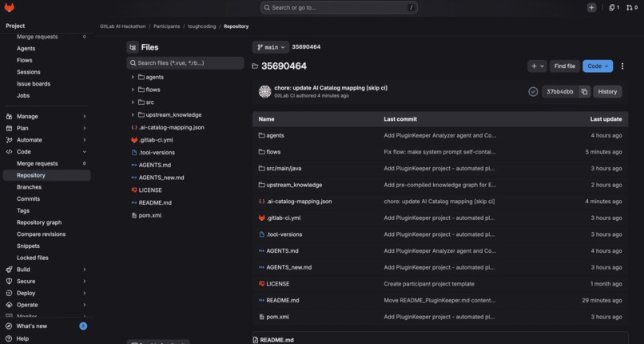Expand the Build sidebar section
Screen dimensions: 644x344
tap(47, 270)
